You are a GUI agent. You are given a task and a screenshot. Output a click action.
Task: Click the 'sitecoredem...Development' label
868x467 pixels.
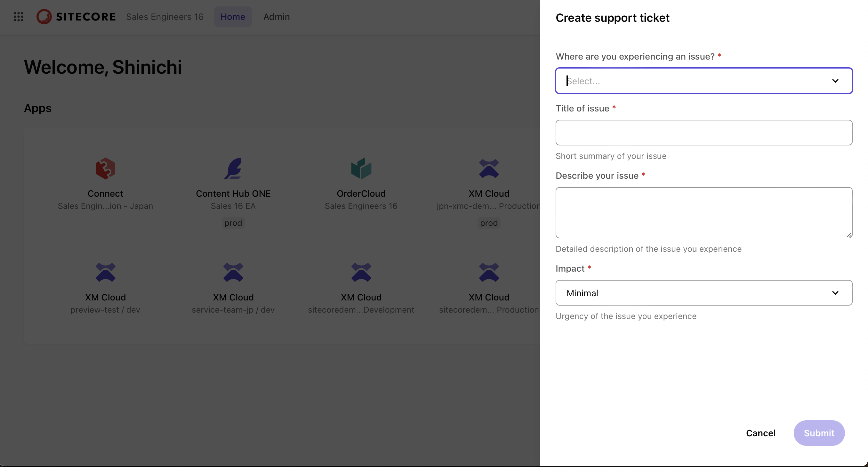(x=361, y=309)
